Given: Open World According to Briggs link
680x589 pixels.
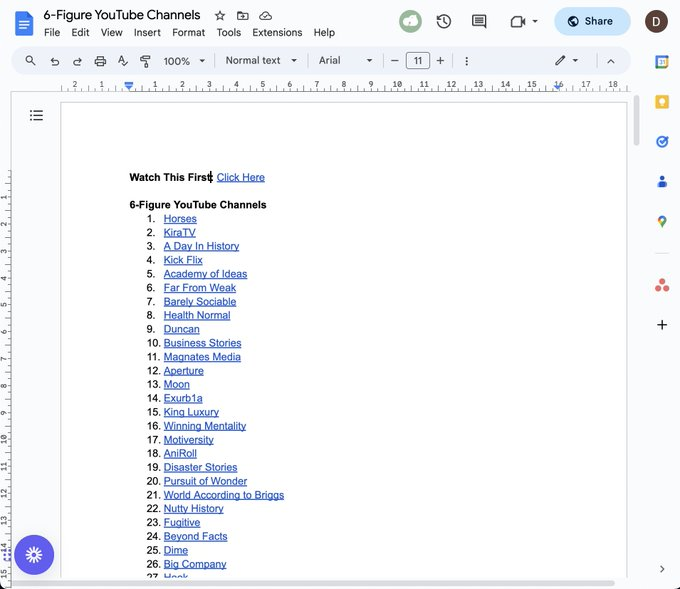Looking at the screenshot, I should (x=224, y=495).
